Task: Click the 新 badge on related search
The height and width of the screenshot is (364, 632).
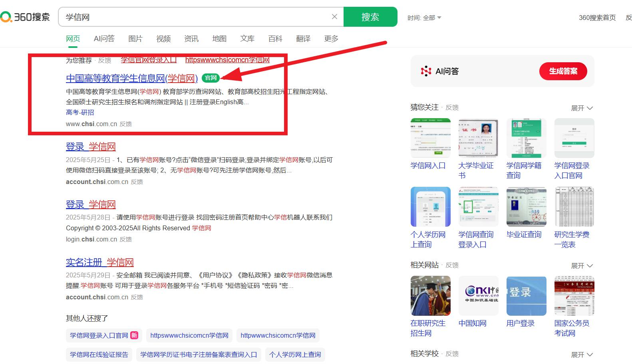Action: [134, 335]
